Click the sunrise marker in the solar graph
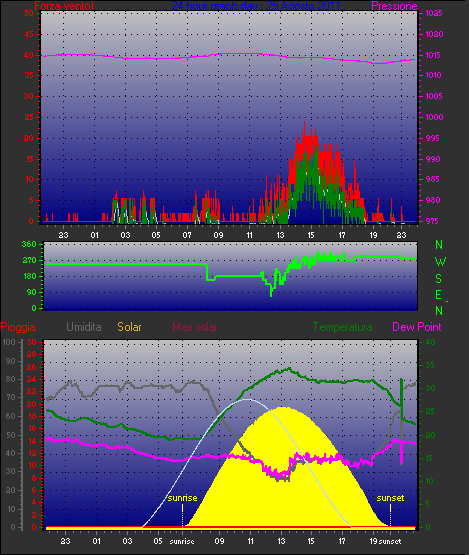 pyautogui.click(x=182, y=498)
